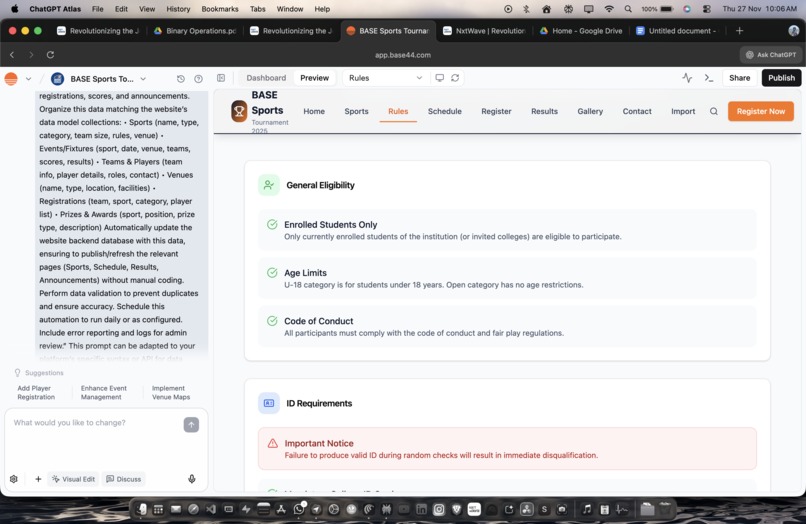Open the terminal console icon
Image resolution: width=806 pixels, height=524 pixels.
(x=709, y=78)
